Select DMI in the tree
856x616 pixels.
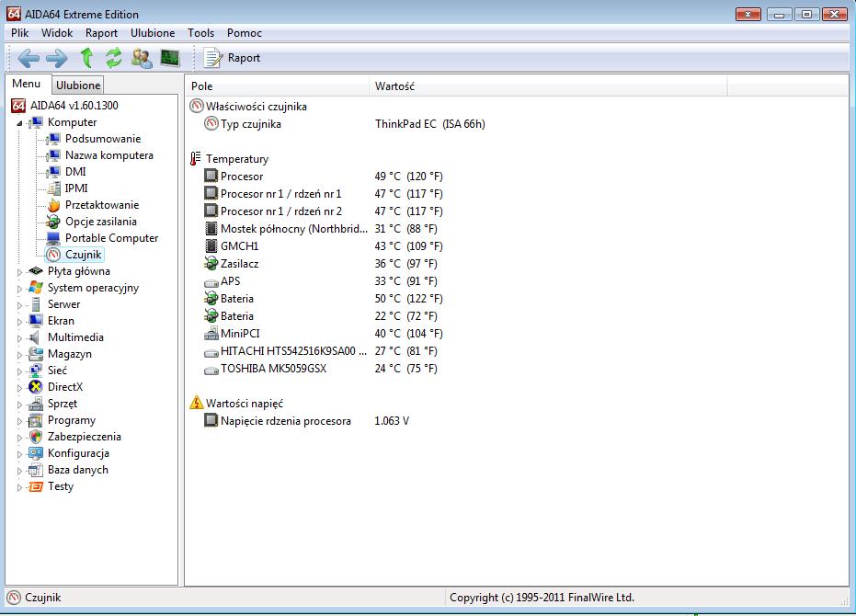75,172
